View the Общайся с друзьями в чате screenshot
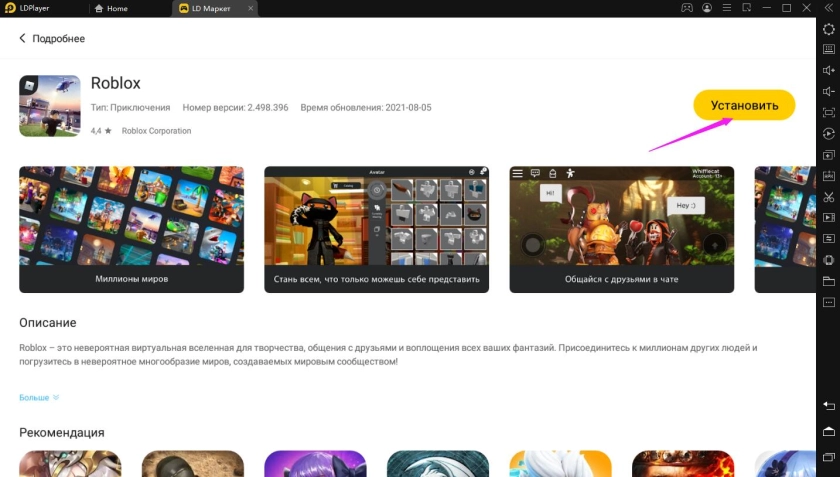Screen dimensions: 840x477 coord(621,229)
